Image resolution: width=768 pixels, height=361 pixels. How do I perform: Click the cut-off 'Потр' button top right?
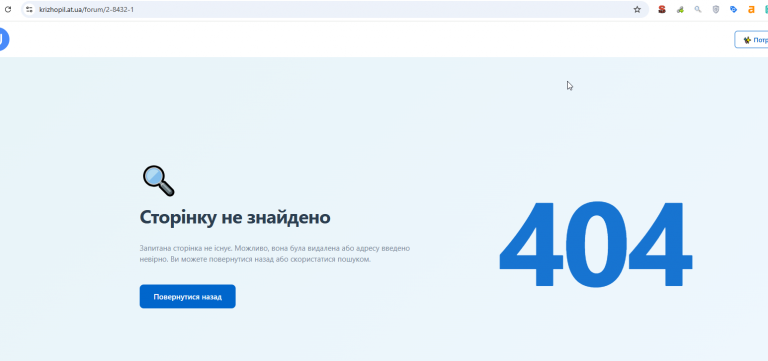click(x=751, y=40)
